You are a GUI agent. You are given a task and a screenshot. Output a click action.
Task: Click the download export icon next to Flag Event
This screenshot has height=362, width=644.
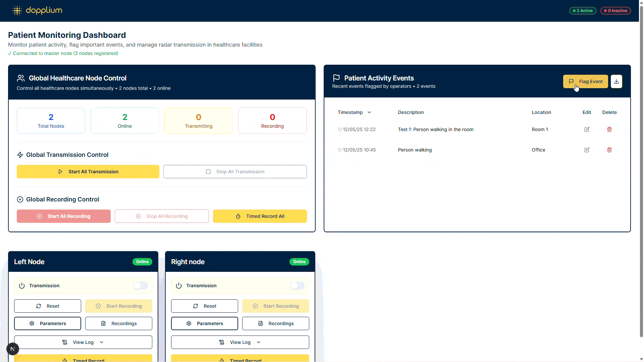click(x=616, y=81)
